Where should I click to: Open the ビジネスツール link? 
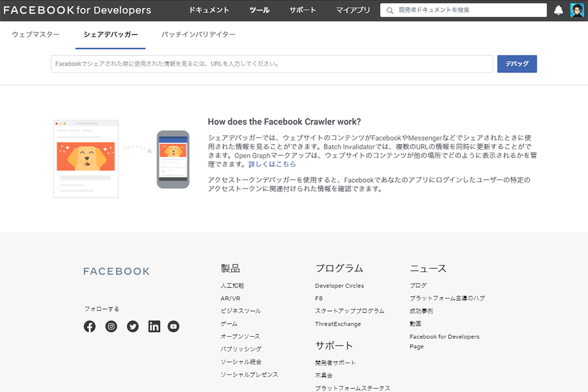click(x=240, y=311)
